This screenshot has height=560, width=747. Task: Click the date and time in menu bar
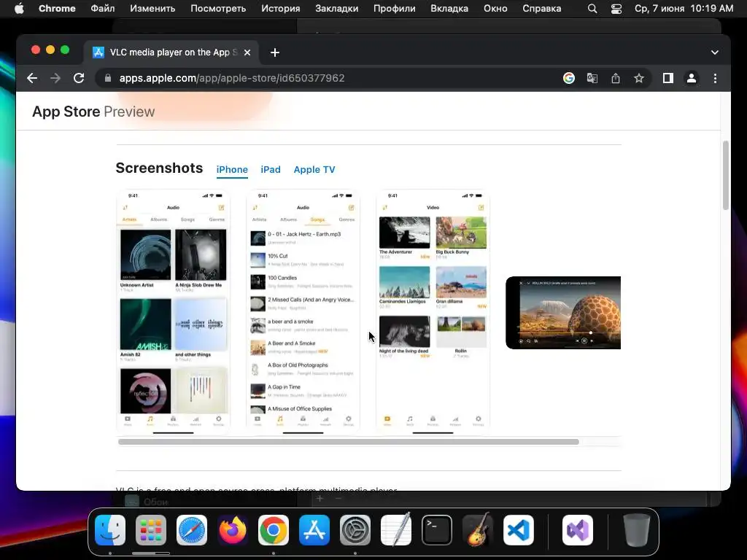pos(684,9)
